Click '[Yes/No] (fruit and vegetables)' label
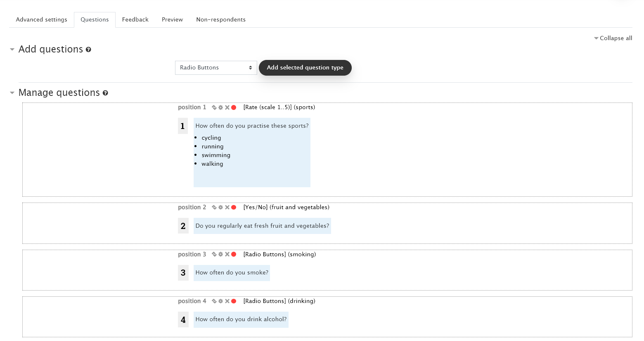This screenshot has height=341, width=644. [286, 207]
